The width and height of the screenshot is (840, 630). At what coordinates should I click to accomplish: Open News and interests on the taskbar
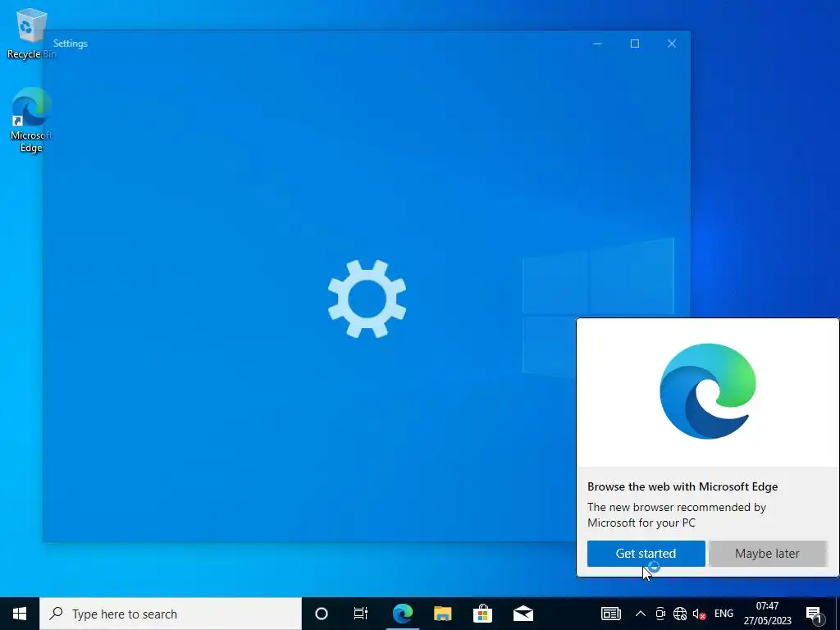point(610,614)
